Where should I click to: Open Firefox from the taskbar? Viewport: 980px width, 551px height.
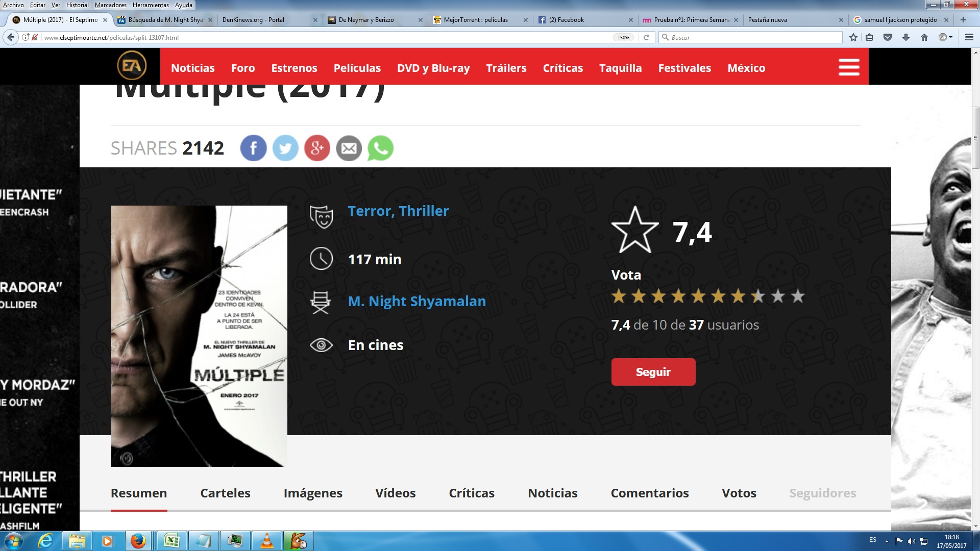point(138,541)
